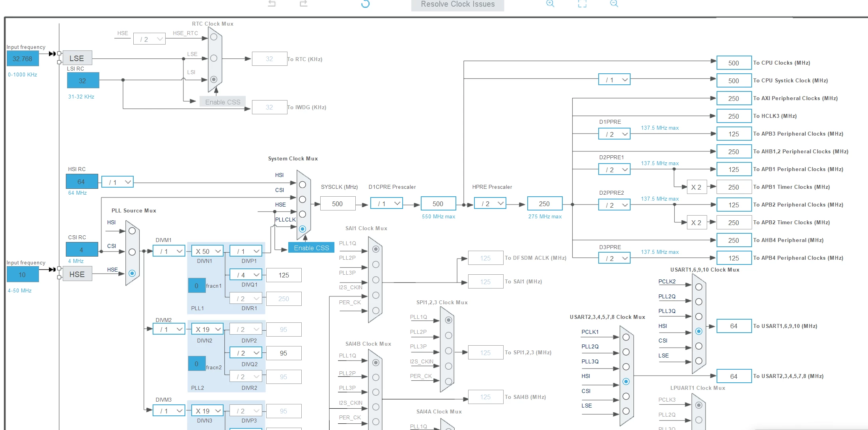Select HSI in System Clock Mux
Screen dimensions: 868x430
click(x=302, y=184)
